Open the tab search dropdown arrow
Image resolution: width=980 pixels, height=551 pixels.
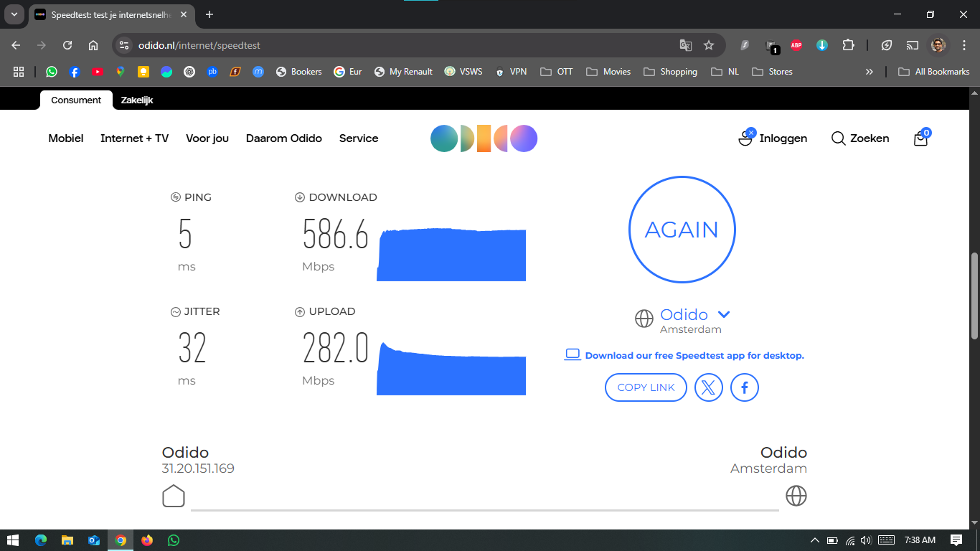click(x=14, y=14)
